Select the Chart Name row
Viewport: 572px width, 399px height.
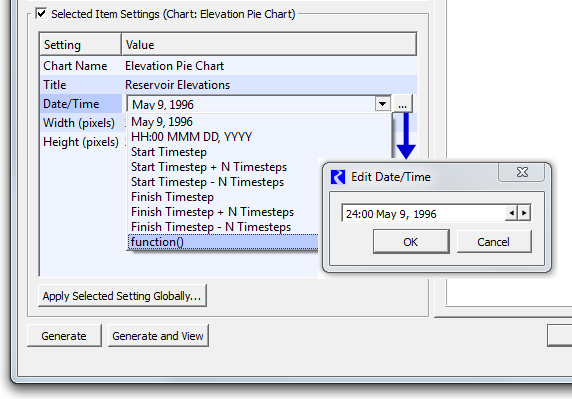pyautogui.click(x=228, y=66)
